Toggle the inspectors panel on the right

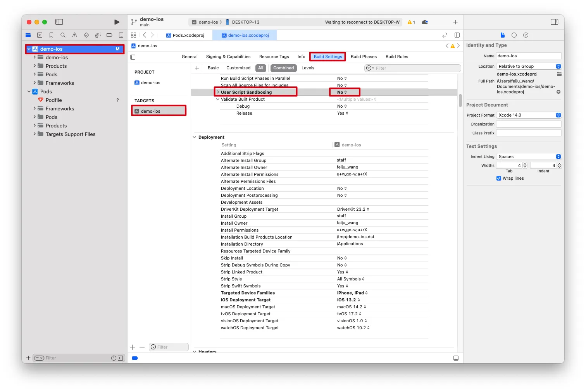coord(555,22)
